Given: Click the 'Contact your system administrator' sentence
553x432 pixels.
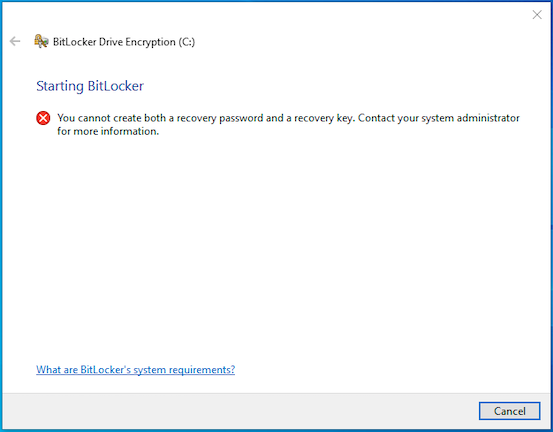Looking at the screenshot, I should 439,118.
